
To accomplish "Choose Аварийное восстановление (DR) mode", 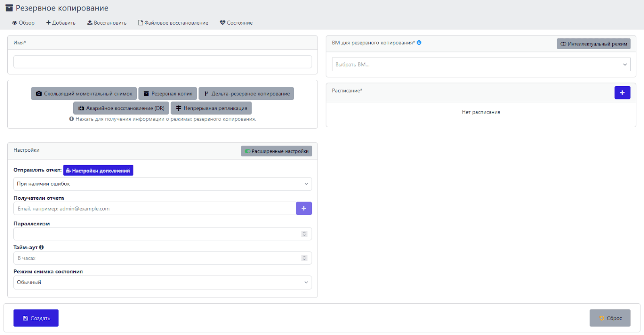I will pos(121,108).
